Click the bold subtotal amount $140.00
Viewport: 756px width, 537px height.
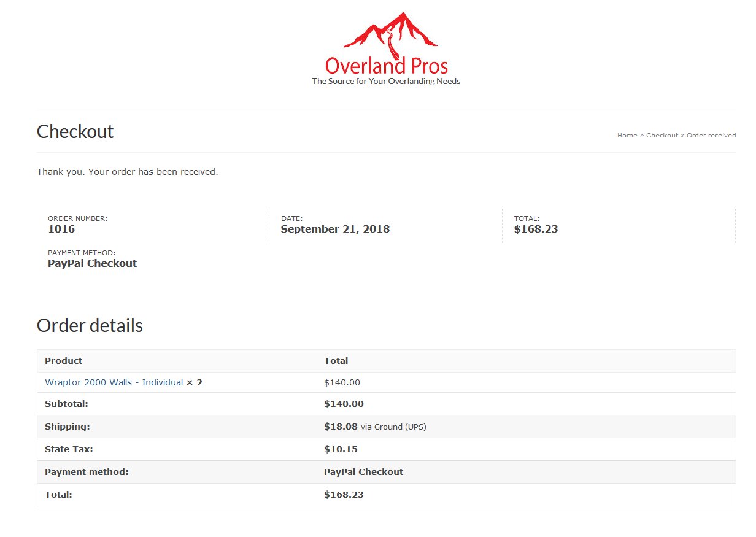coord(344,404)
